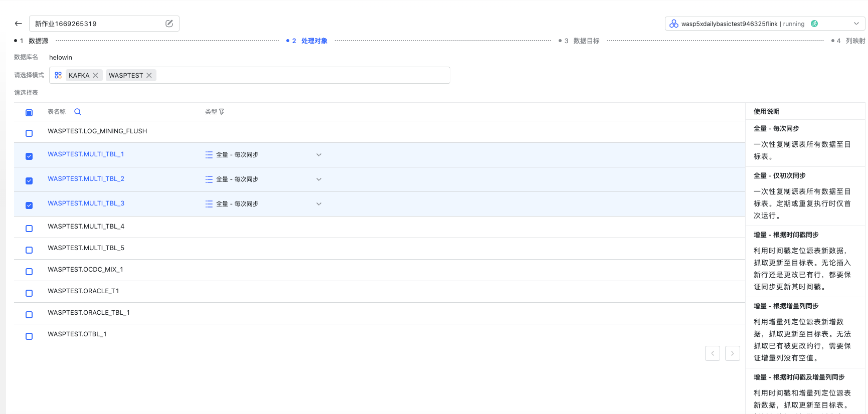Image resolution: width=868 pixels, height=414 pixels.
Task: Open WASPTEST.MULTI_TBL_3 table link
Action: [x=86, y=203]
